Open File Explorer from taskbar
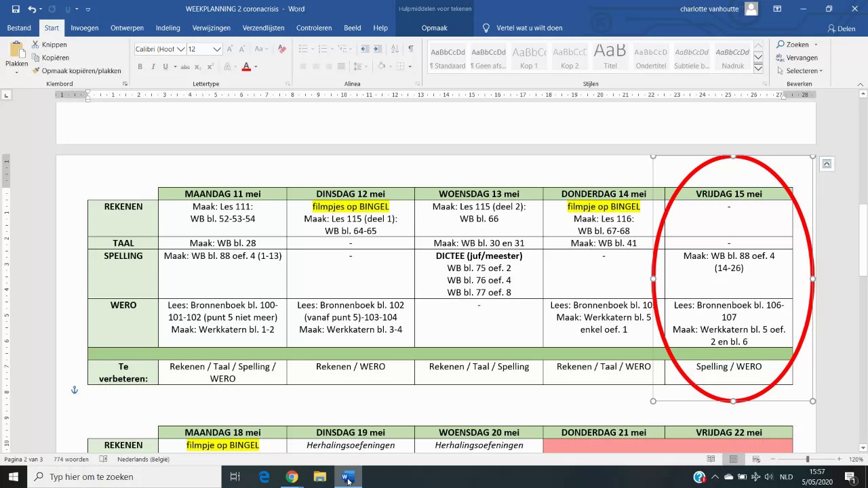Screen dimensions: 868x488 [319, 477]
